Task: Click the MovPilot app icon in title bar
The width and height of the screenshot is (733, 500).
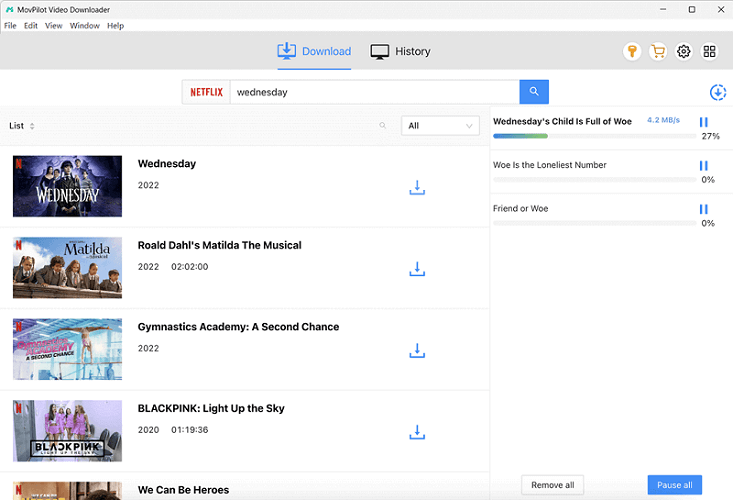Action: click(9, 9)
